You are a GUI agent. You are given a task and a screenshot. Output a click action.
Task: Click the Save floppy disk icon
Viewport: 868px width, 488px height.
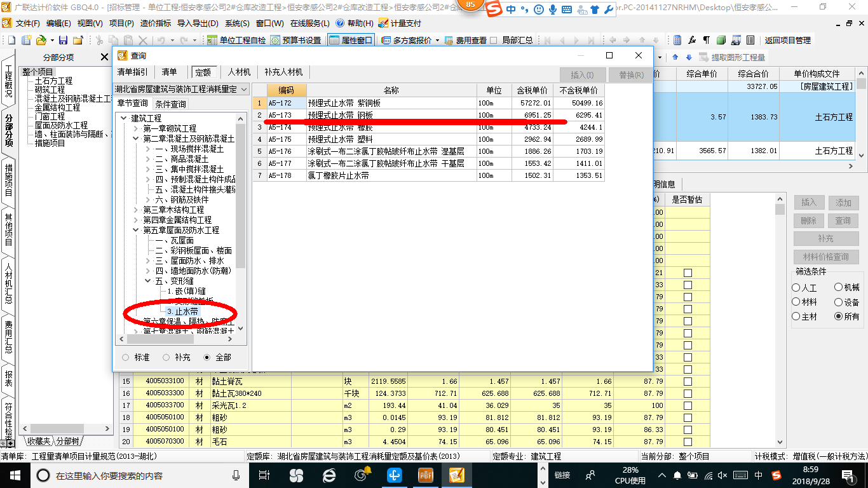click(63, 40)
